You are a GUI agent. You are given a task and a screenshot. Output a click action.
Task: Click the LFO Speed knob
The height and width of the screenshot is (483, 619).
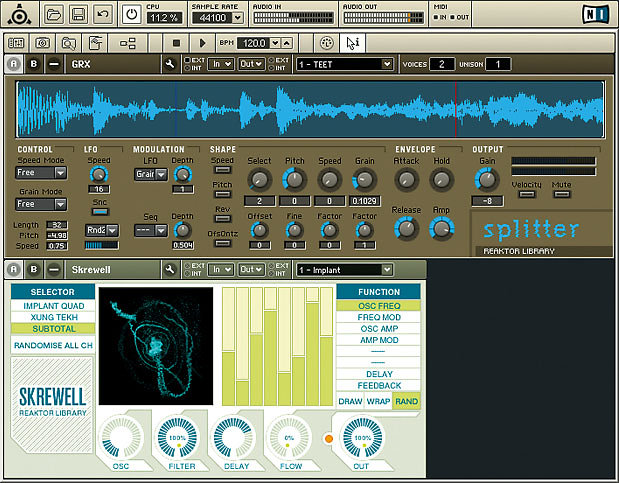(99, 175)
